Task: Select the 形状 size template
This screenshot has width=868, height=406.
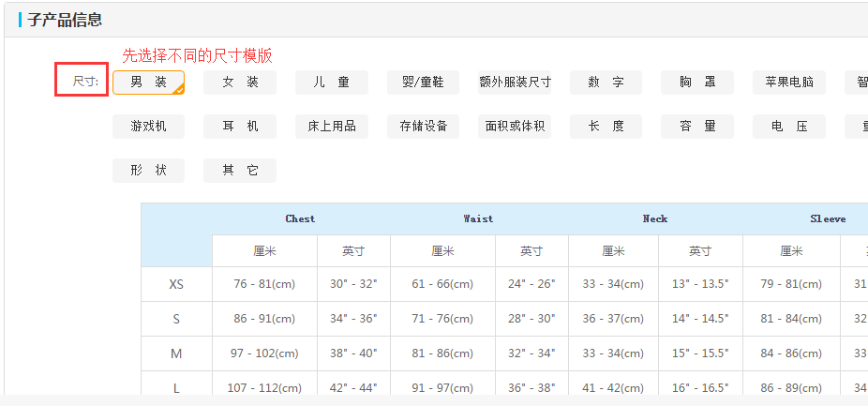Action: click(148, 171)
